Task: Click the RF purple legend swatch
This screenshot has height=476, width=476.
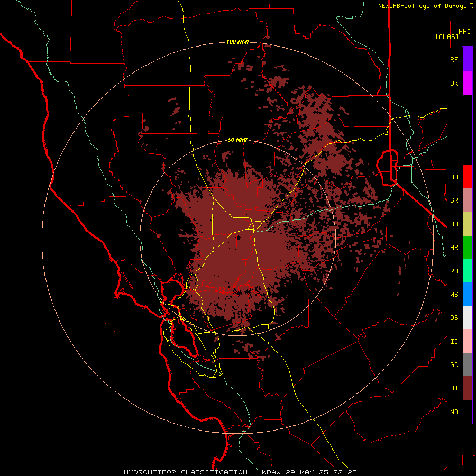Action: point(467,59)
